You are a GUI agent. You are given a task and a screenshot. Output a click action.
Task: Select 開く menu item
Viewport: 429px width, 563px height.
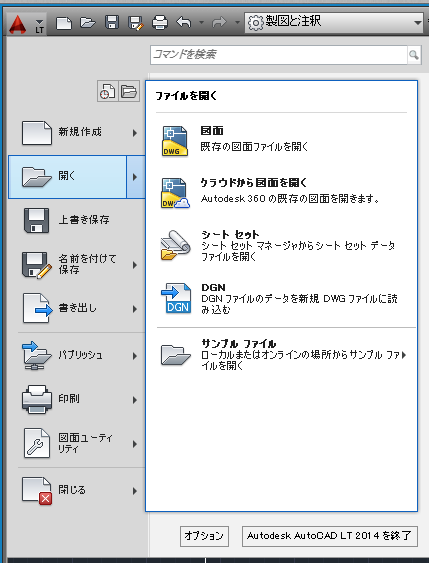(67, 177)
